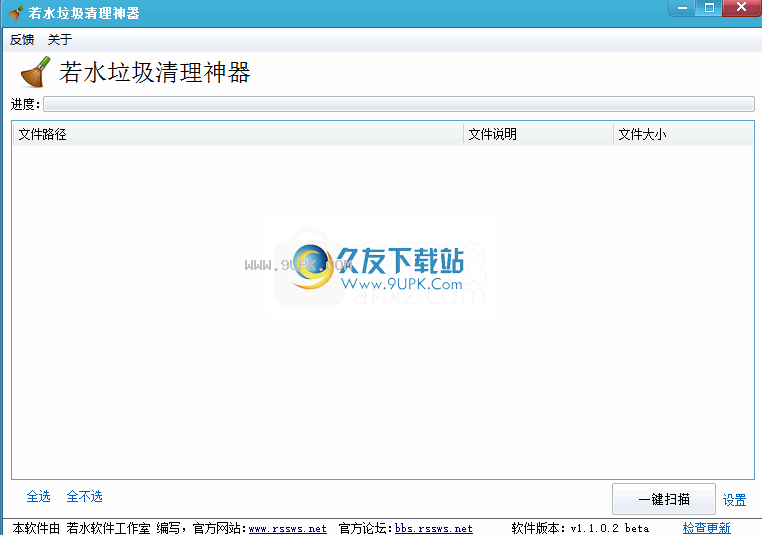Click the large broom logo beside the heading
The width and height of the screenshot is (762, 535).
tap(35, 72)
